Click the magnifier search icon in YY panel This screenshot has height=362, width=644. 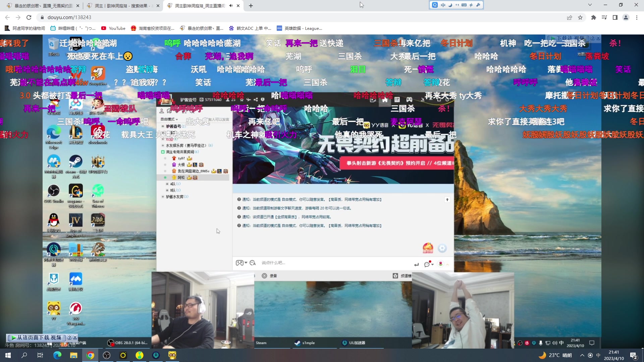pyautogui.click(x=191, y=112)
